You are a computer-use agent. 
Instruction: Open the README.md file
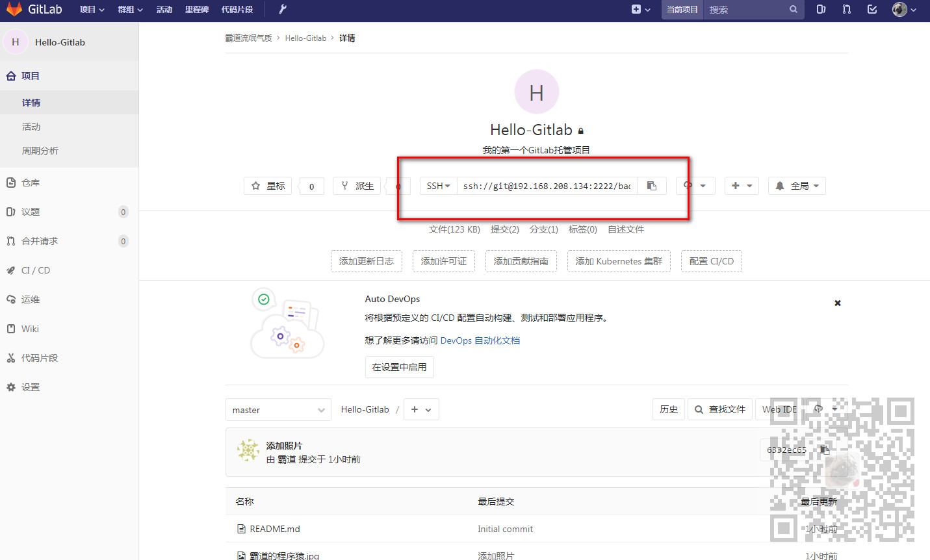275,529
